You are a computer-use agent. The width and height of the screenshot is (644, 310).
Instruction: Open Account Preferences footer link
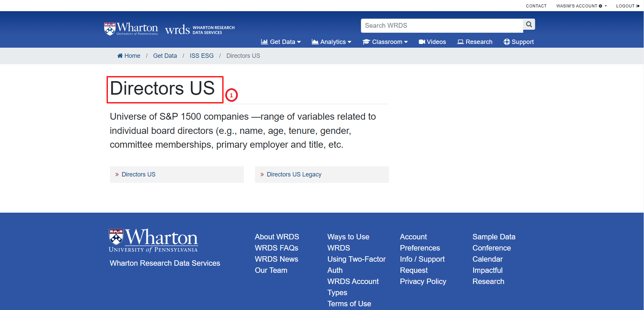(420, 242)
